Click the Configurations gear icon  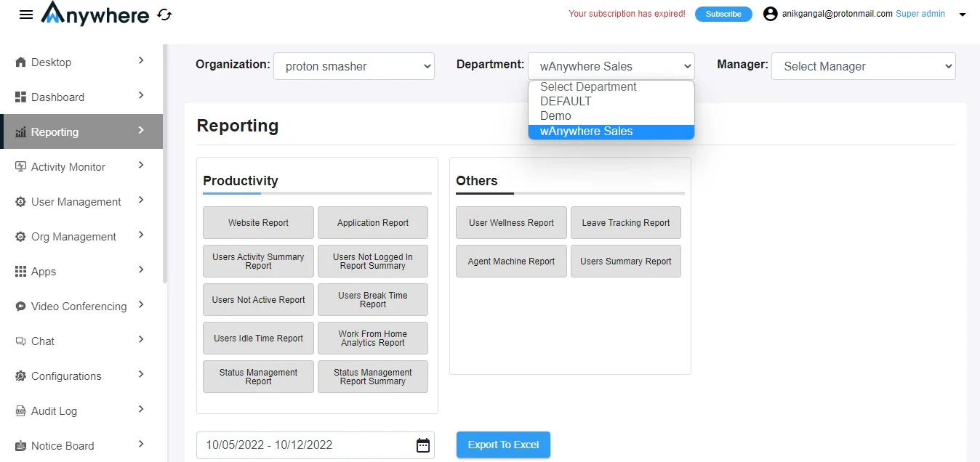point(20,376)
